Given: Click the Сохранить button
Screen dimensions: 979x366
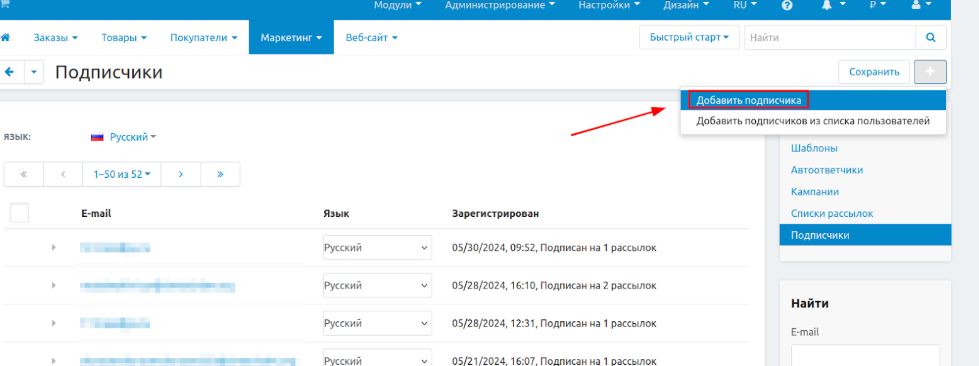Looking at the screenshot, I should coord(874,72).
